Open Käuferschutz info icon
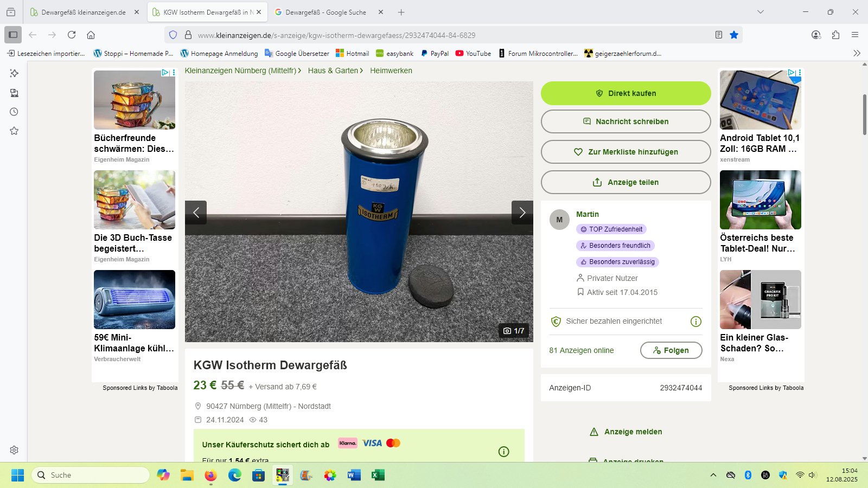This screenshot has height=488, width=868. [x=503, y=452]
